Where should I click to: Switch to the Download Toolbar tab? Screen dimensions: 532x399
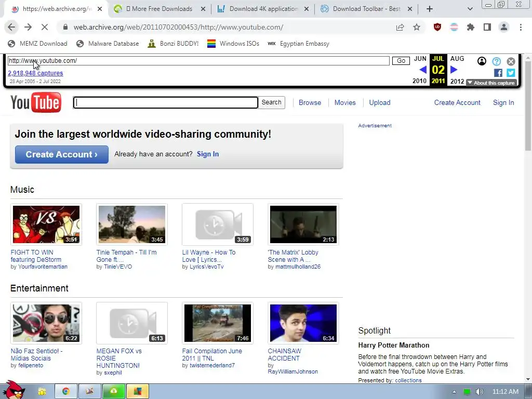click(366, 9)
